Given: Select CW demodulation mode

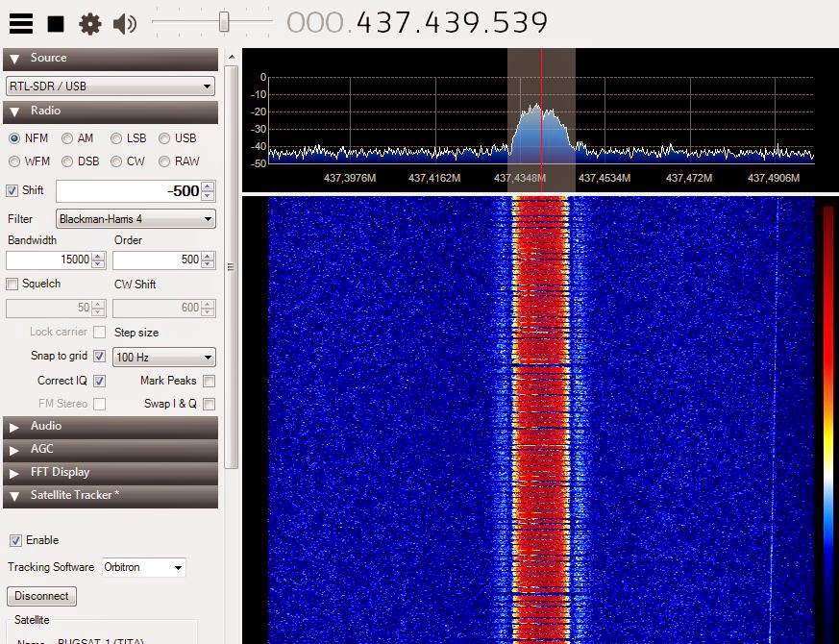Looking at the screenshot, I should click(x=116, y=161).
